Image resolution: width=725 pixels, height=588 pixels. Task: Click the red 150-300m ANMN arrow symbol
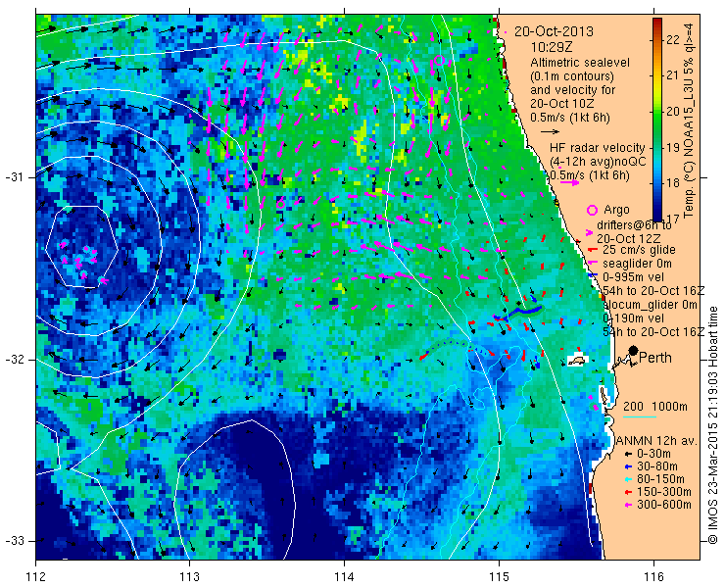point(627,492)
